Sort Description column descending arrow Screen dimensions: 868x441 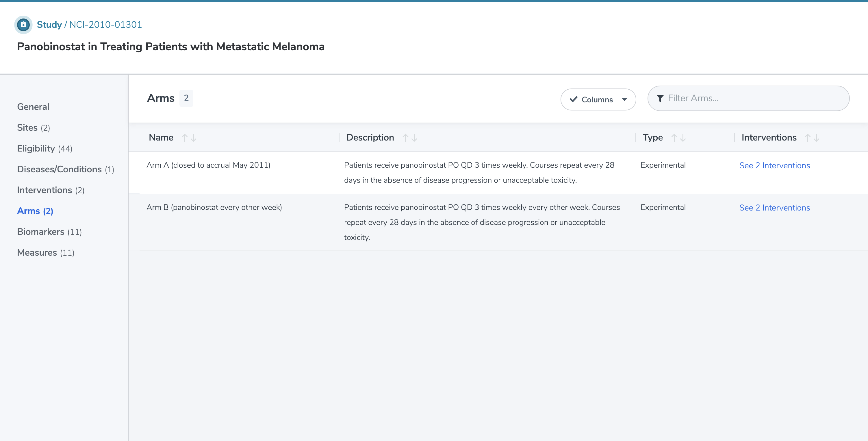pyautogui.click(x=414, y=138)
